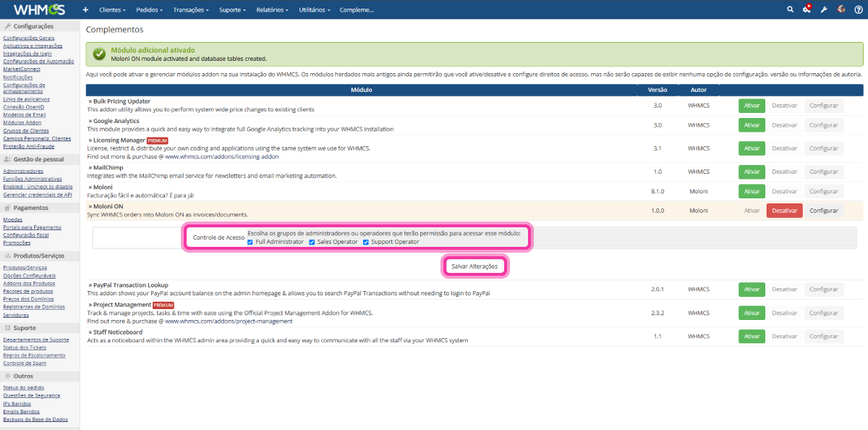The width and height of the screenshot is (868, 430).
Task: Open Produtos/Serviços sidebar link
Action: click(x=25, y=268)
